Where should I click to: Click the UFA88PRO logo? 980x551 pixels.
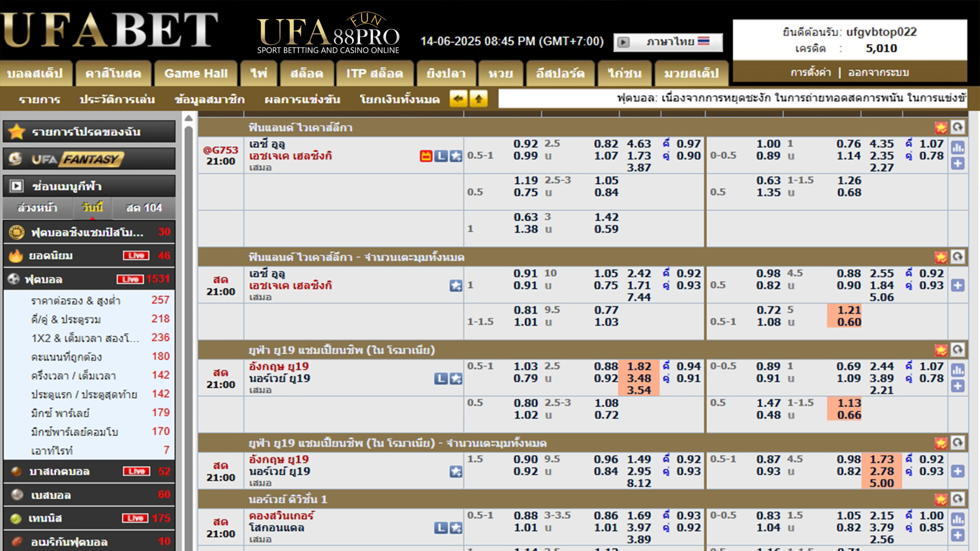[328, 33]
